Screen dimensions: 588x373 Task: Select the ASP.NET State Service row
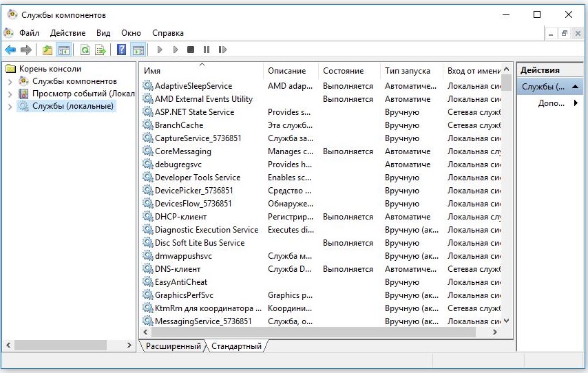(x=194, y=111)
